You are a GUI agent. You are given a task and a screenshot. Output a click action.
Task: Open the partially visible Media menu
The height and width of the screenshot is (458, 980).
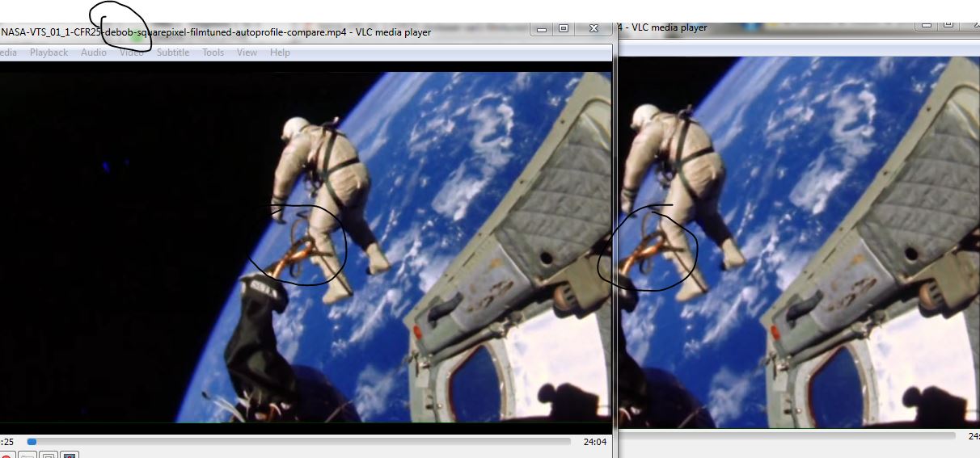(8, 53)
